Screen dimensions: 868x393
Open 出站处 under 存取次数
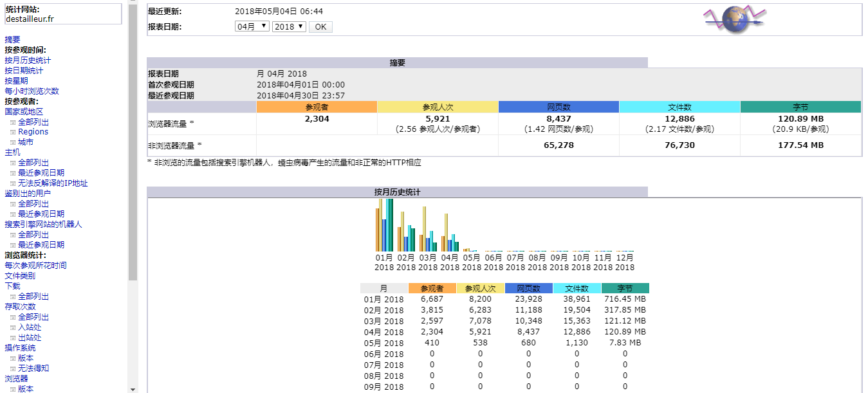(x=30, y=338)
